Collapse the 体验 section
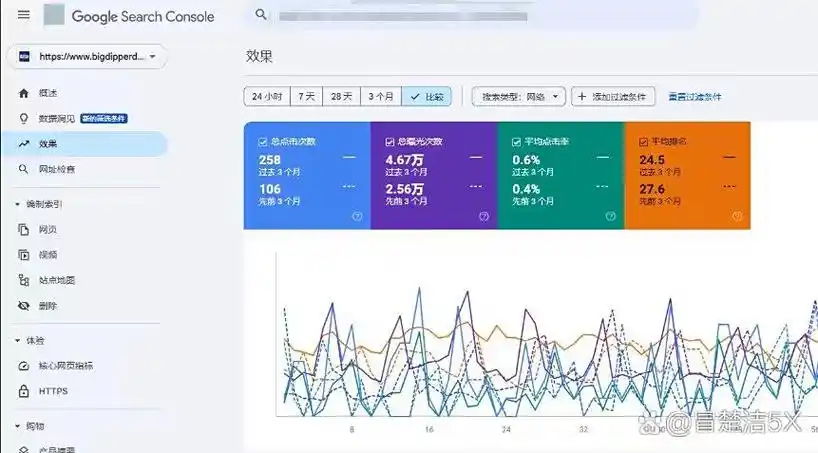This screenshot has width=818, height=453. [18, 341]
